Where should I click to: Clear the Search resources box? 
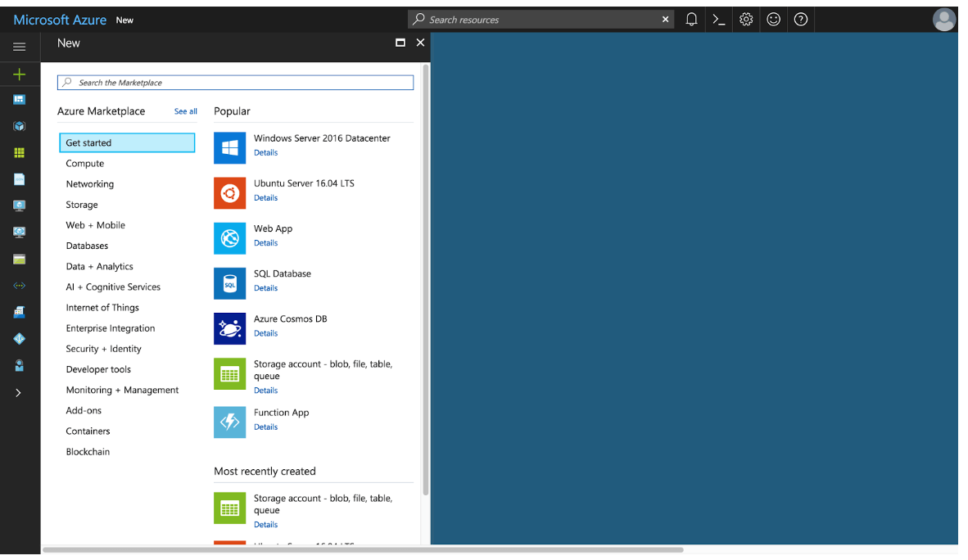[x=666, y=20]
